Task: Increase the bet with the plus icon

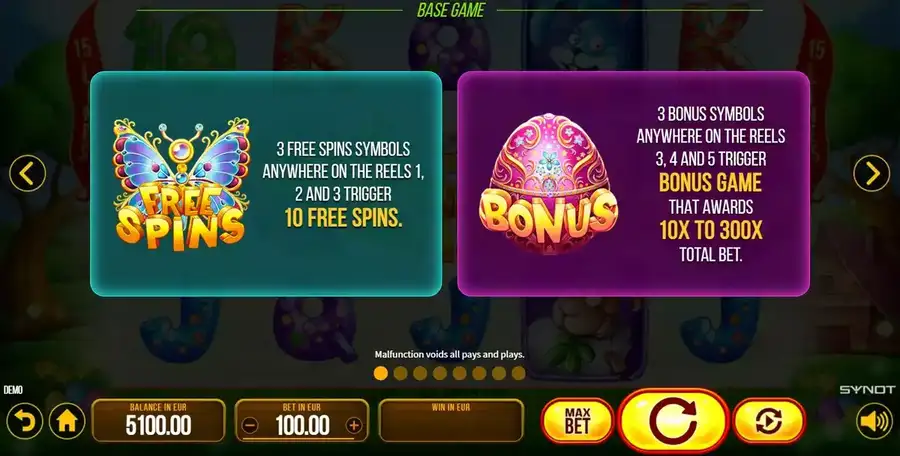Action: tap(354, 426)
